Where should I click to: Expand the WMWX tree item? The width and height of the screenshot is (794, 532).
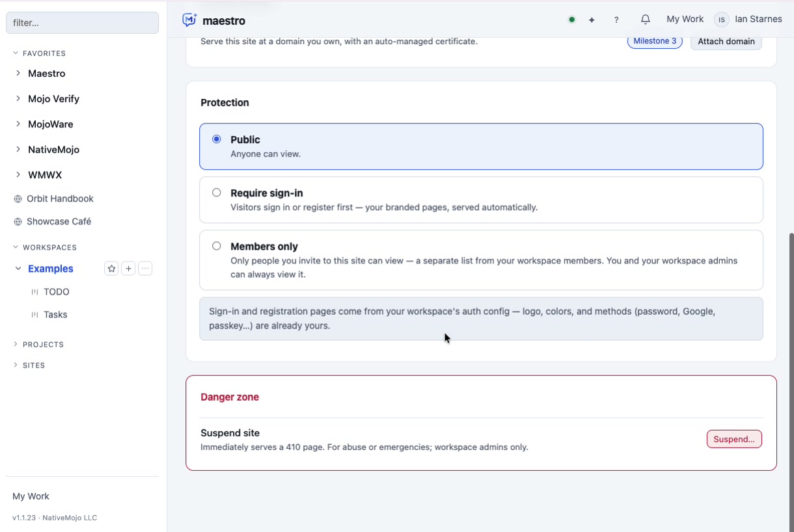coord(18,175)
